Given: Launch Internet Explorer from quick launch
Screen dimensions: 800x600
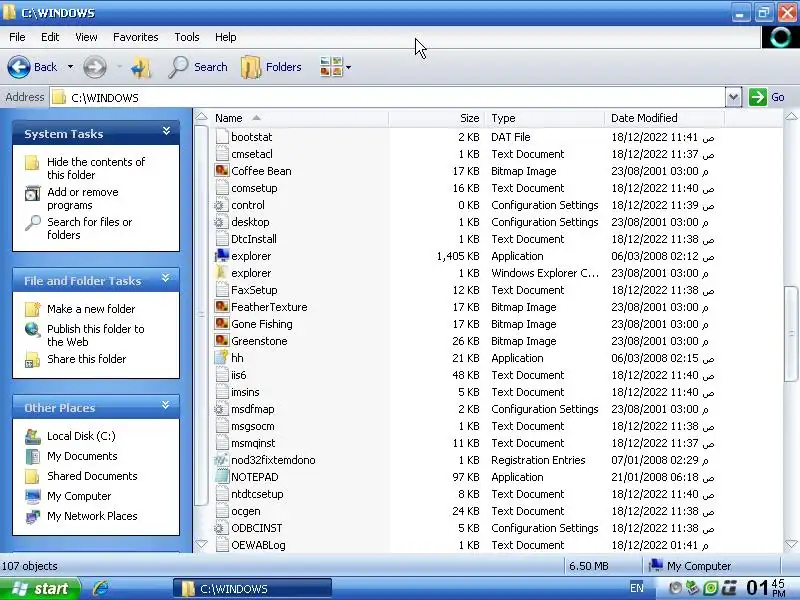Looking at the screenshot, I should [x=100, y=588].
